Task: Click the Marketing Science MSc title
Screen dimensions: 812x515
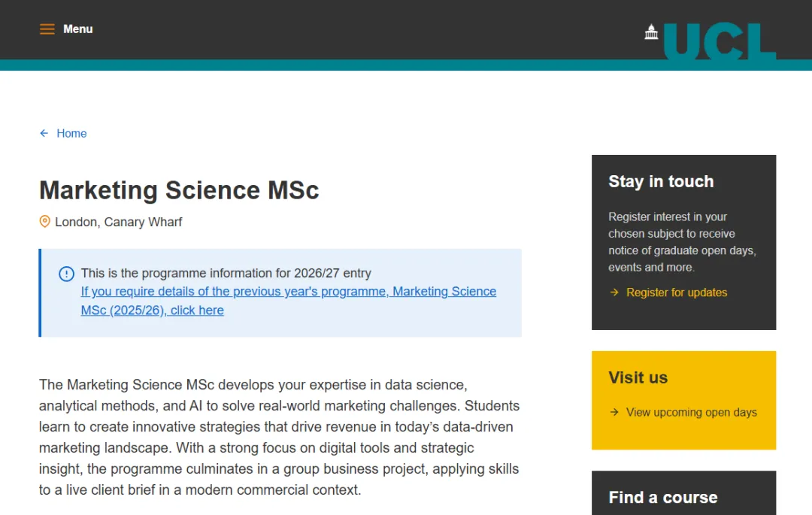Action: point(179,190)
